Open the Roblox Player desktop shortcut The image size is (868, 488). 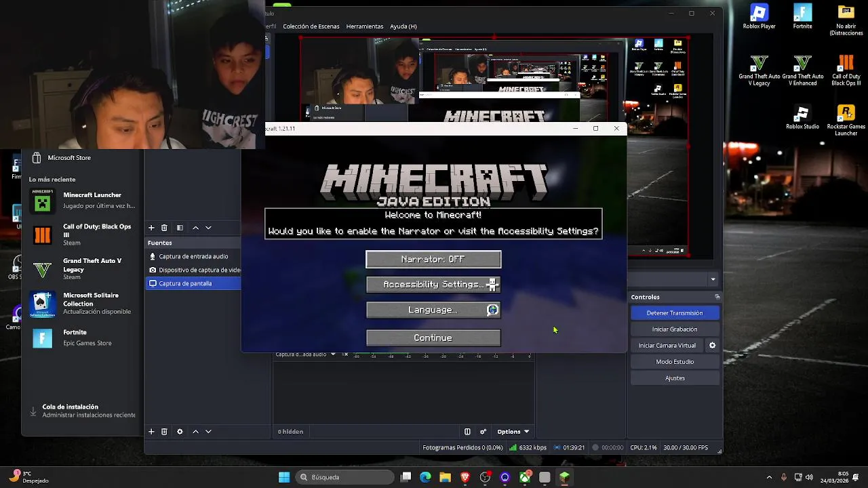pos(759,17)
